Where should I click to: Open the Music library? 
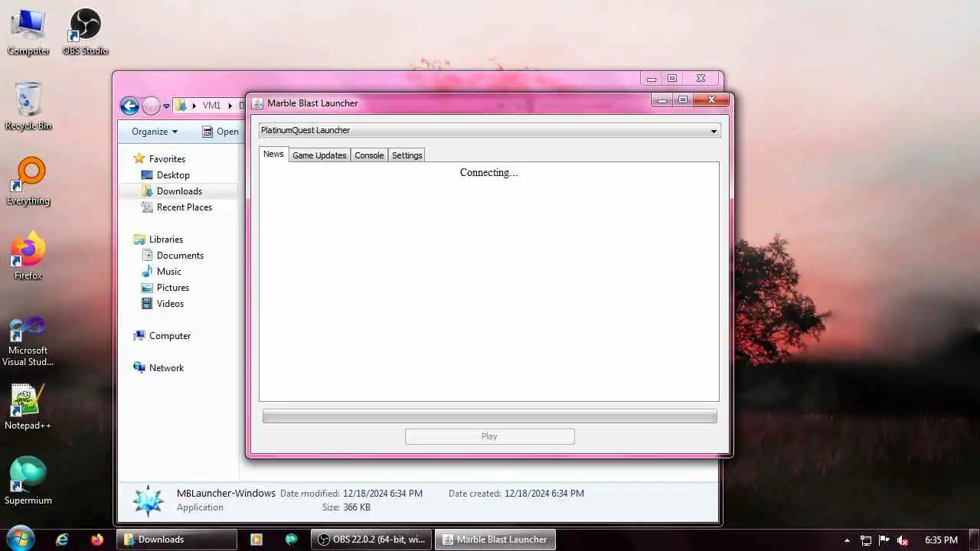161,272
